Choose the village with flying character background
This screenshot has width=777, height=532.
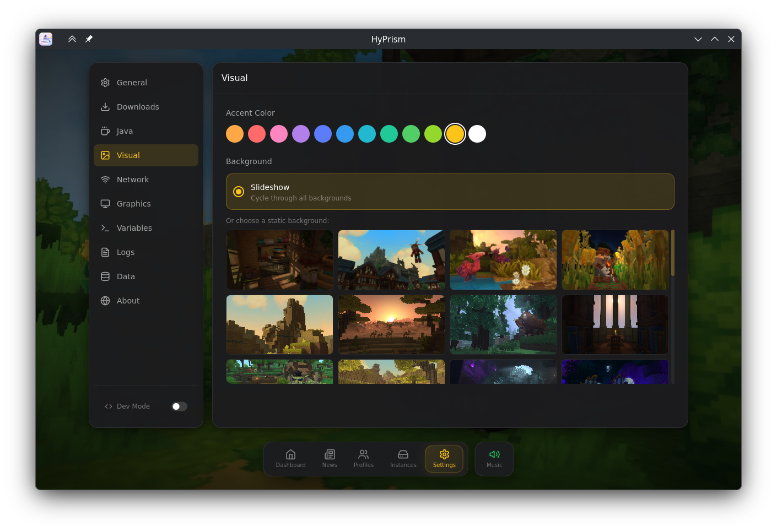(391, 260)
